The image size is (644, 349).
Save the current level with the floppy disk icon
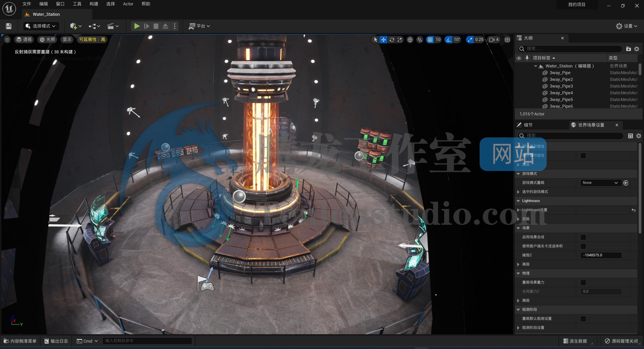(x=9, y=26)
